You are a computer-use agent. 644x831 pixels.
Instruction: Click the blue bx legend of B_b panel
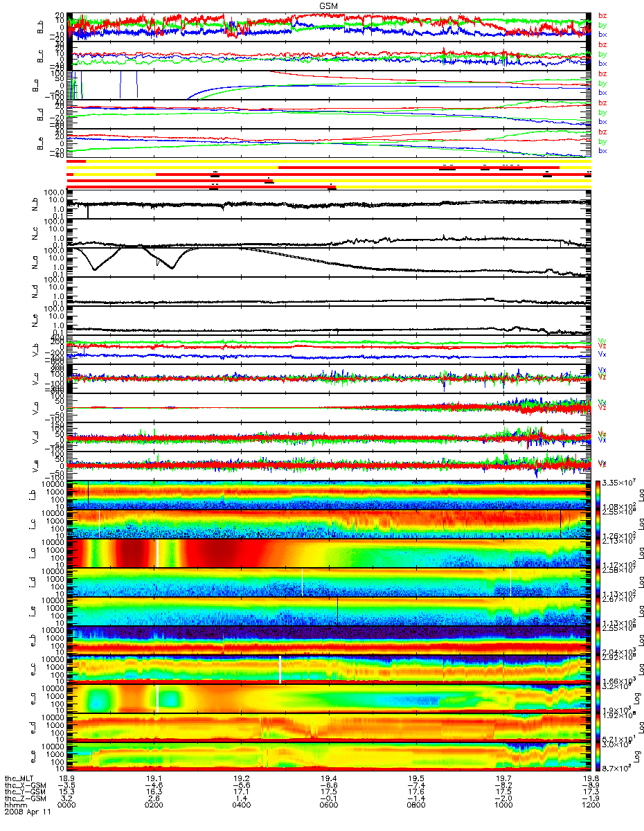click(x=602, y=34)
